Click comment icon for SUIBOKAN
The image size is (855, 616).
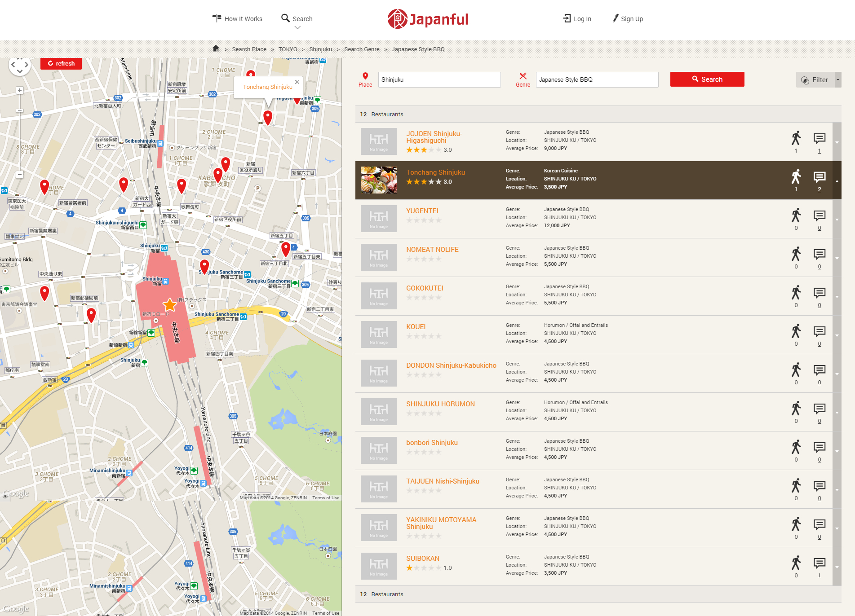click(x=820, y=563)
